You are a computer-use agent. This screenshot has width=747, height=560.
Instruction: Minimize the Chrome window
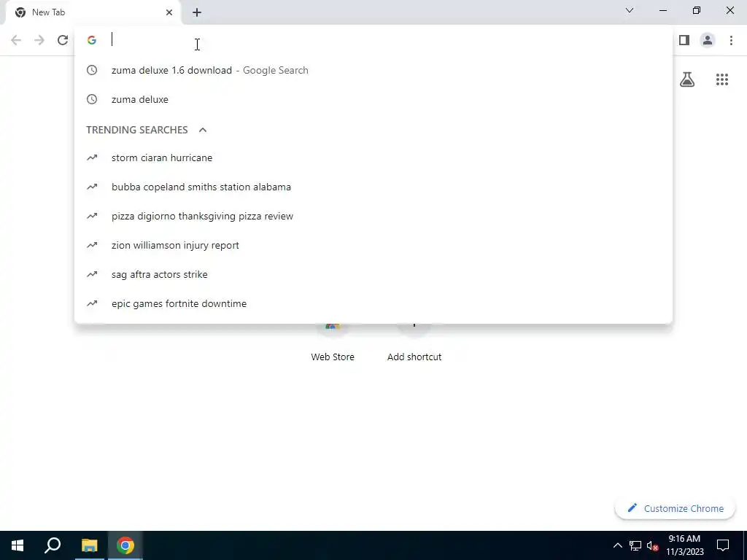coord(663,10)
